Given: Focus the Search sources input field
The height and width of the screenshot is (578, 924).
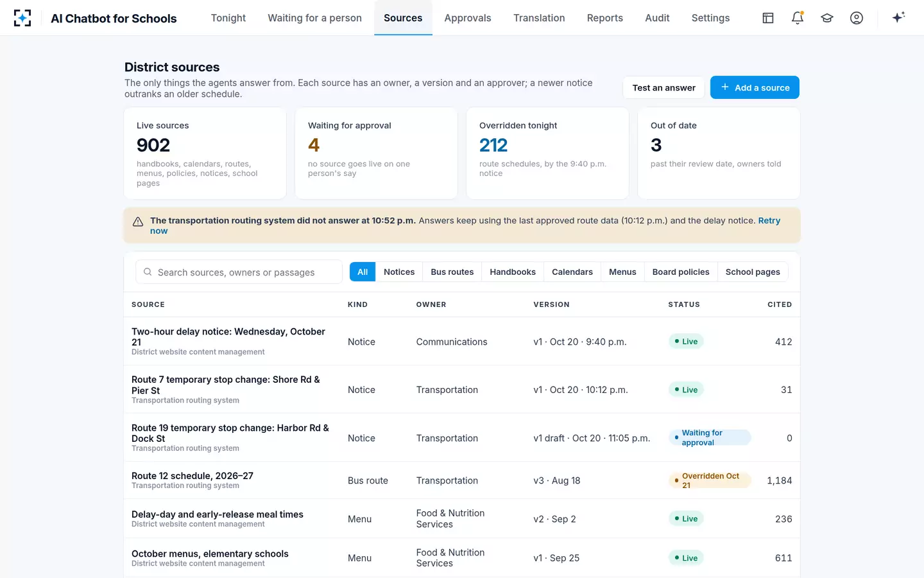Looking at the screenshot, I should [239, 272].
